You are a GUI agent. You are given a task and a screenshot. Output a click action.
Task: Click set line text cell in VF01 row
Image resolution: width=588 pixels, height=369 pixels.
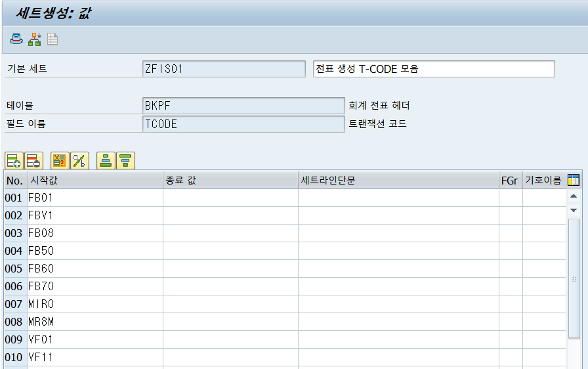(398, 339)
